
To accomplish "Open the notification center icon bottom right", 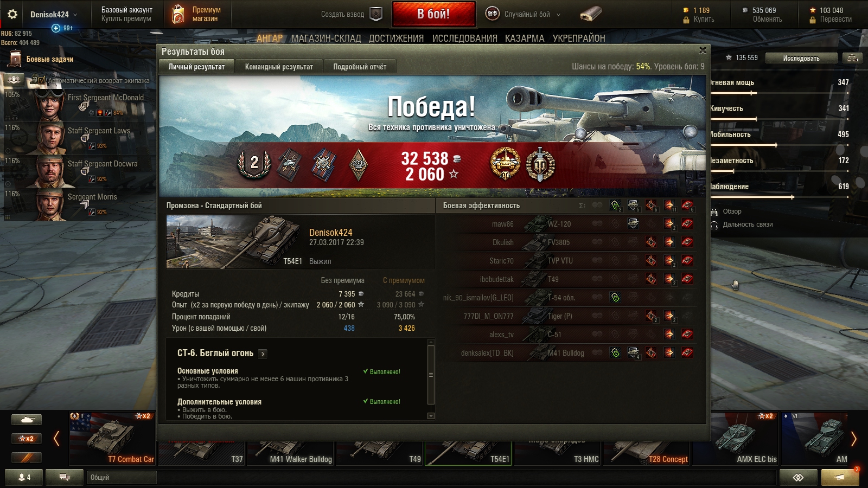I will [840, 477].
